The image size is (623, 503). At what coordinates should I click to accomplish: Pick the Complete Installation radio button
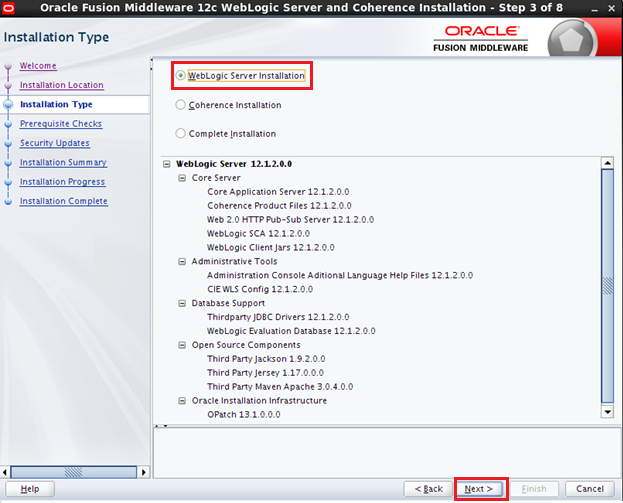click(180, 133)
